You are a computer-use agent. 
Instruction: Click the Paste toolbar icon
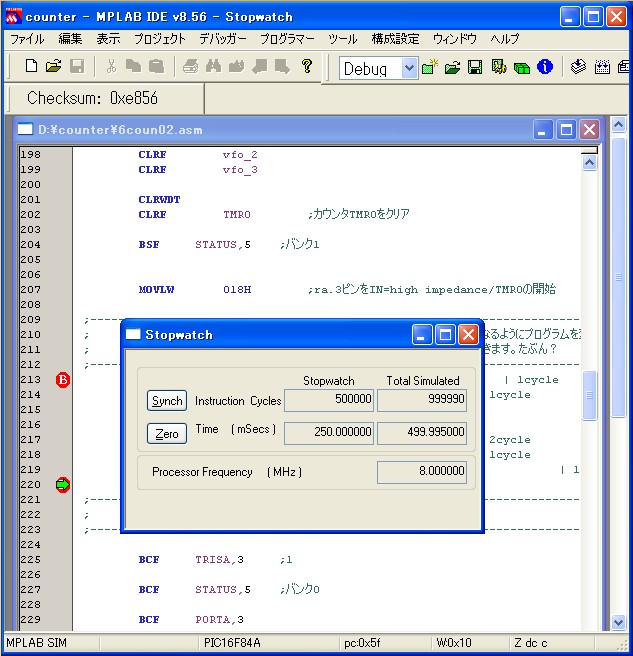coord(156,66)
